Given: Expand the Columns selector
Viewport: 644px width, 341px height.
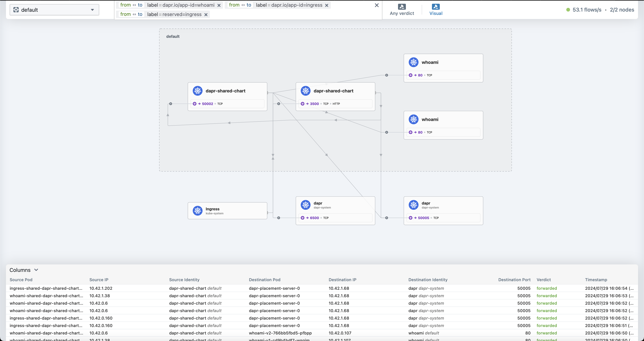Looking at the screenshot, I should [x=24, y=270].
